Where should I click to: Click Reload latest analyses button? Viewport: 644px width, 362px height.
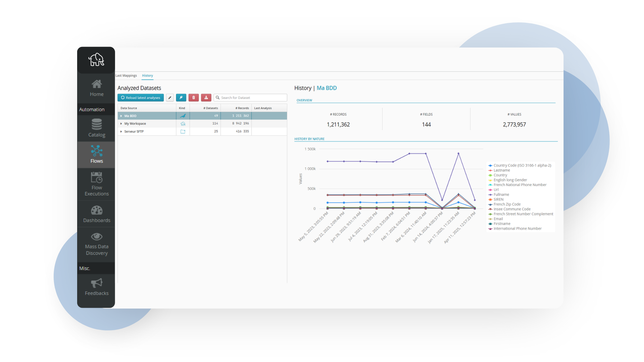tap(141, 98)
